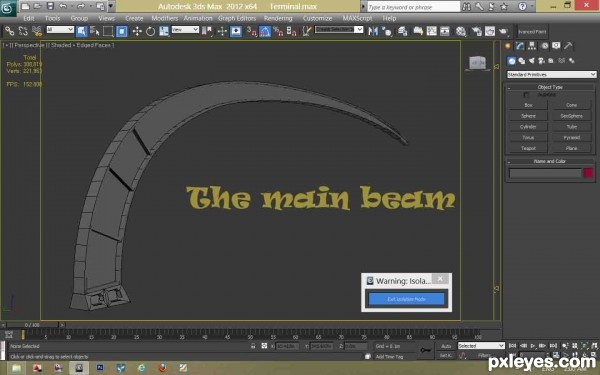This screenshot has height=375, width=600.
Task: Activate the Select and Rotate tool
Action: click(x=150, y=31)
